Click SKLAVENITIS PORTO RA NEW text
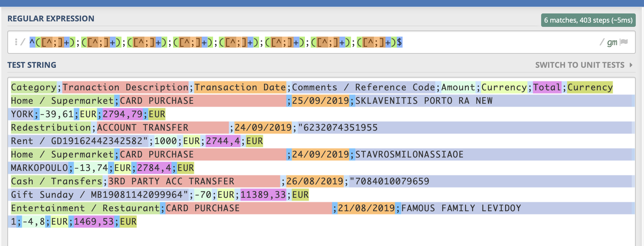The width and height of the screenshot is (644, 246). point(424,101)
